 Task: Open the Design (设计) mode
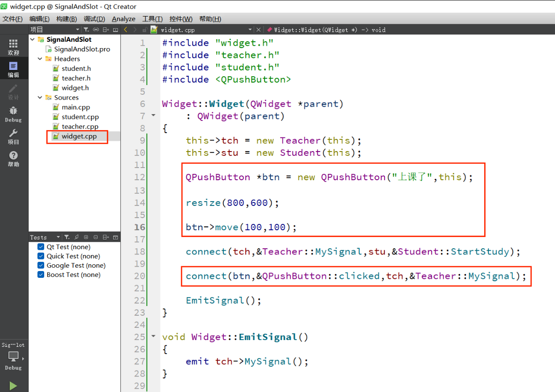(x=14, y=92)
